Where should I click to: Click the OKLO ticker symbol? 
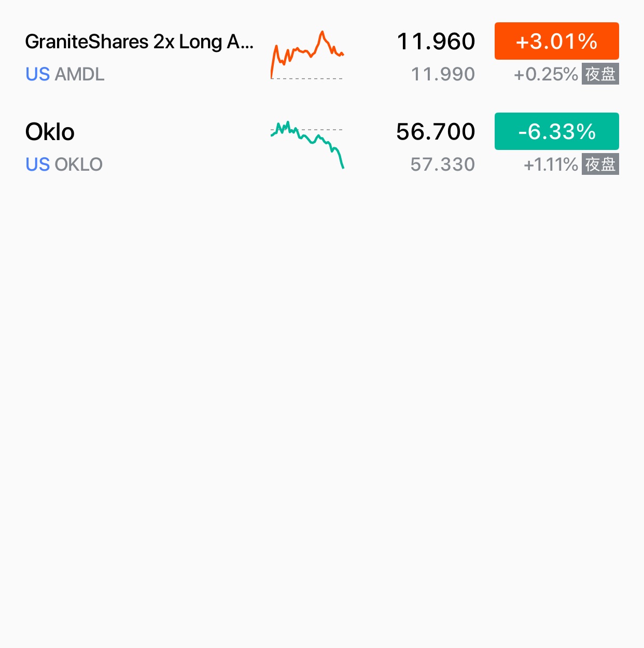pyautogui.click(x=79, y=165)
